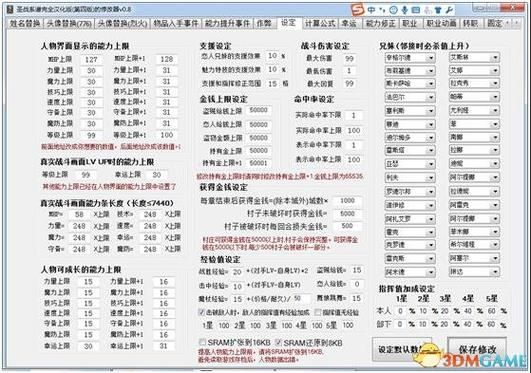This screenshot has width=531, height=373.
Task: Click the tab strip scroll-left arrow
Action: 507,23
